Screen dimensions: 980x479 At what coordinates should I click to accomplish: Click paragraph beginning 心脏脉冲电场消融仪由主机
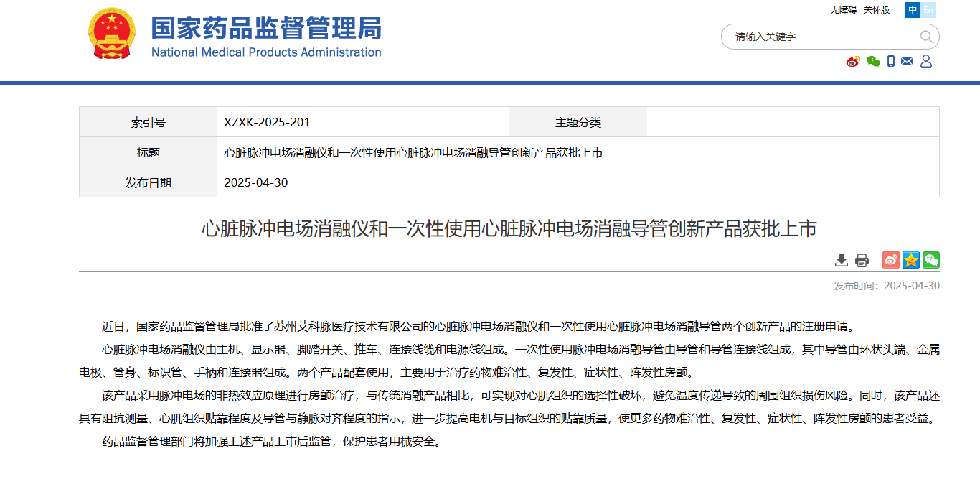[x=509, y=361]
